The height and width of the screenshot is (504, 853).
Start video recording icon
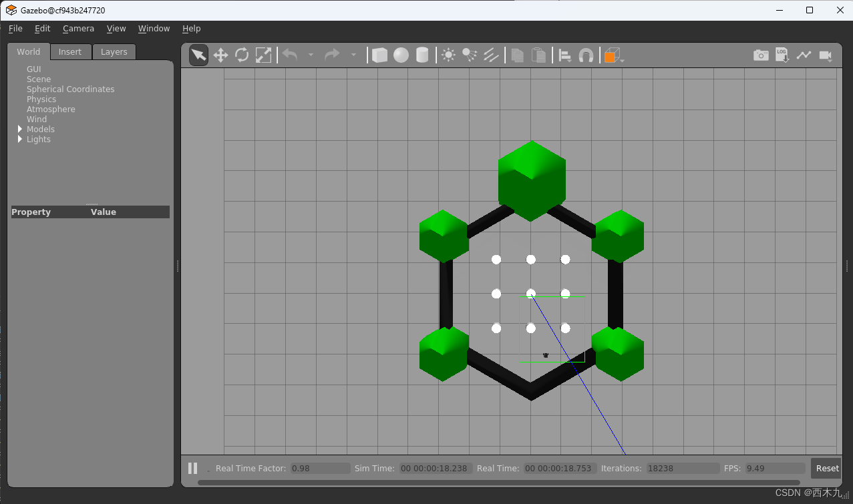click(x=826, y=55)
